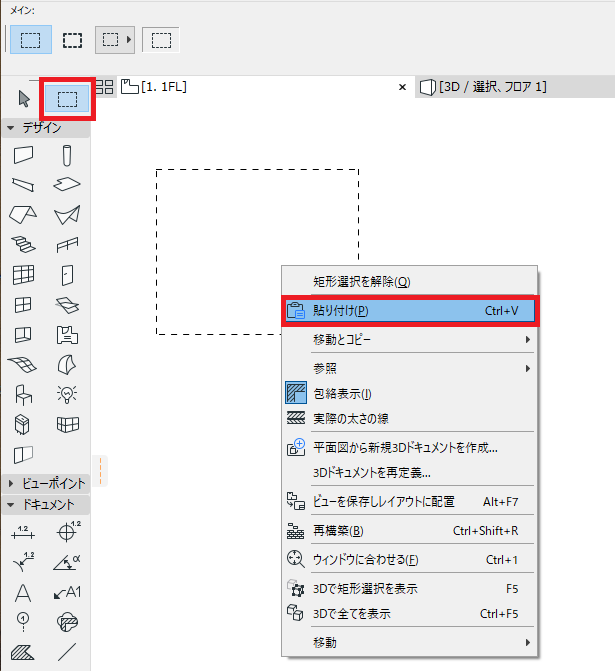Select the Zone stamp tool
Viewport: 615px width, 671px height.
tap(67, 335)
